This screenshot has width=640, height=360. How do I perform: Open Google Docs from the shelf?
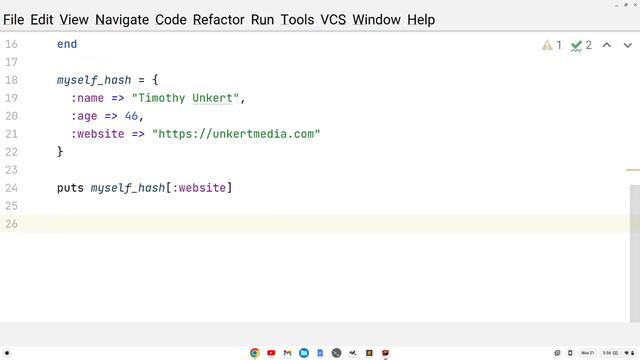click(x=320, y=353)
